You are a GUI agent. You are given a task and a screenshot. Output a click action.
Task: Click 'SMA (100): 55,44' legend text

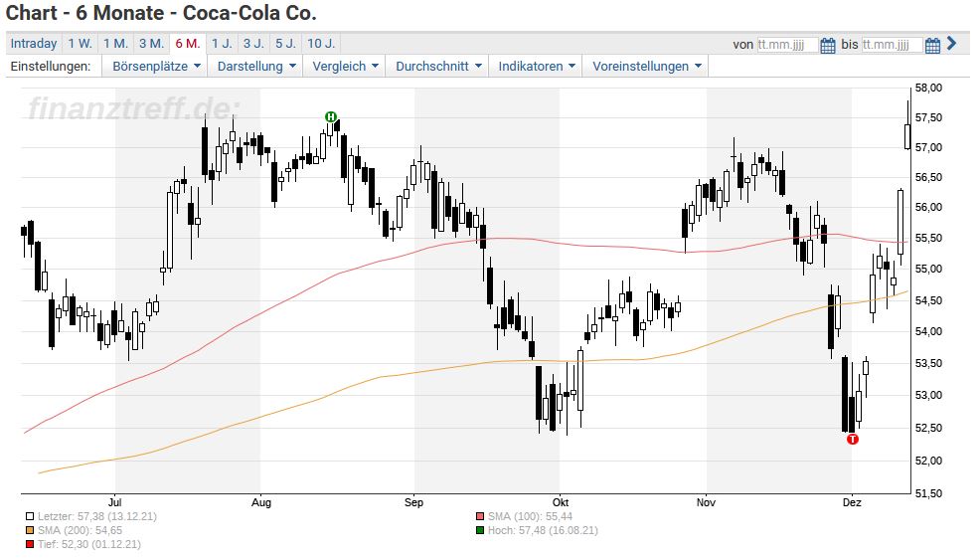point(530,516)
